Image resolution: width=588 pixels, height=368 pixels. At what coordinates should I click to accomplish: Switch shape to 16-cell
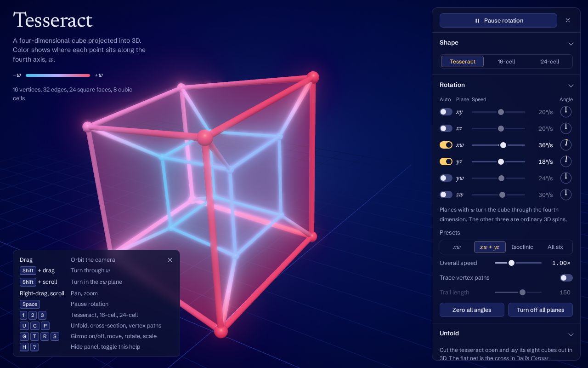pyautogui.click(x=506, y=62)
